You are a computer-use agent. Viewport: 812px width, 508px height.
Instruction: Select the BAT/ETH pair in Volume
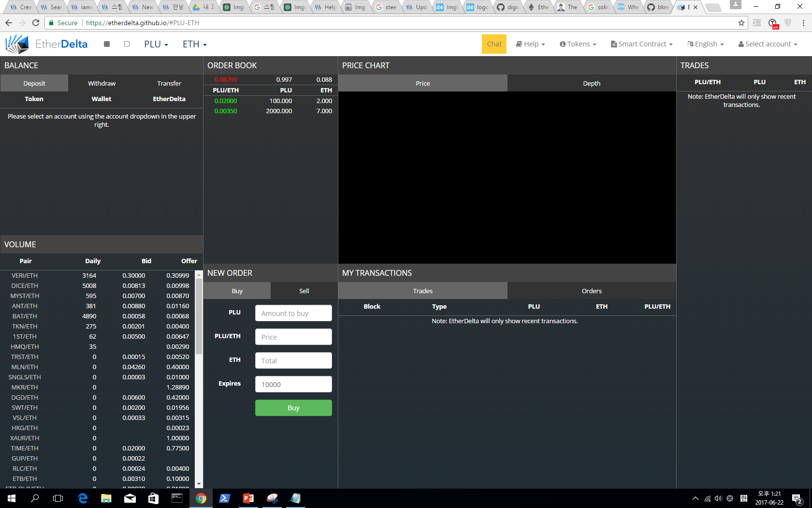click(x=25, y=316)
